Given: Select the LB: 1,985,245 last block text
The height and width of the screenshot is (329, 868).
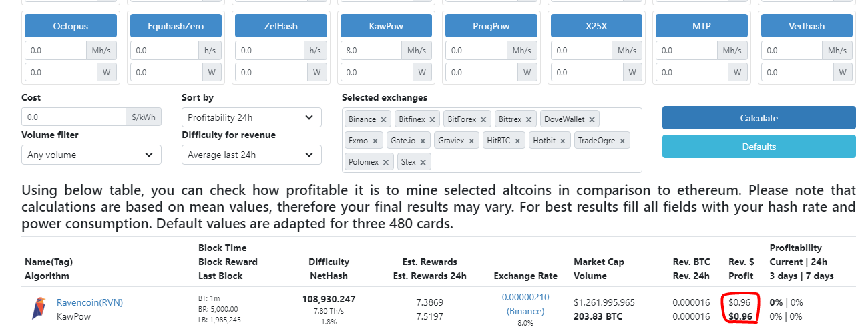Looking at the screenshot, I should [219, 320].
